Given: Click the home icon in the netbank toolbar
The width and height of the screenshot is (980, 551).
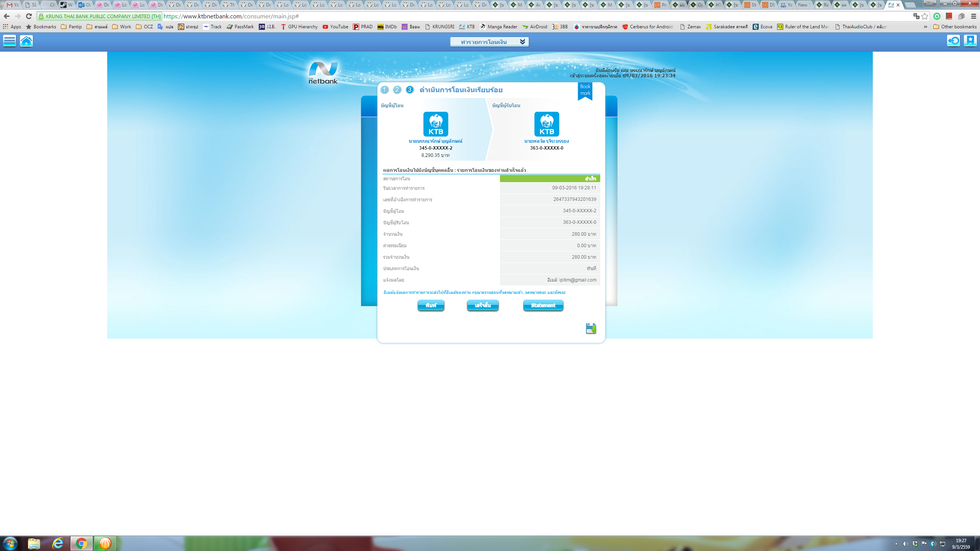Looking at the screenshot, I should tap(26, 41).
